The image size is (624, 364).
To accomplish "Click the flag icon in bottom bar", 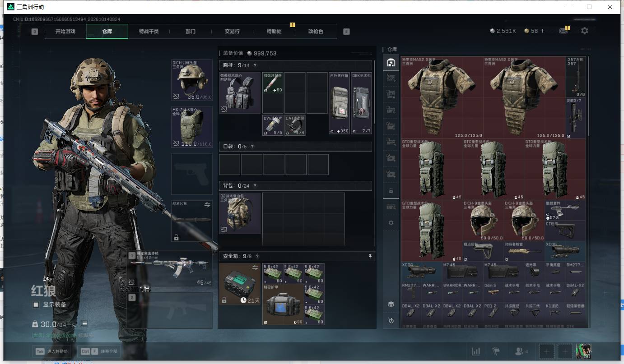I will pos(496,351).
